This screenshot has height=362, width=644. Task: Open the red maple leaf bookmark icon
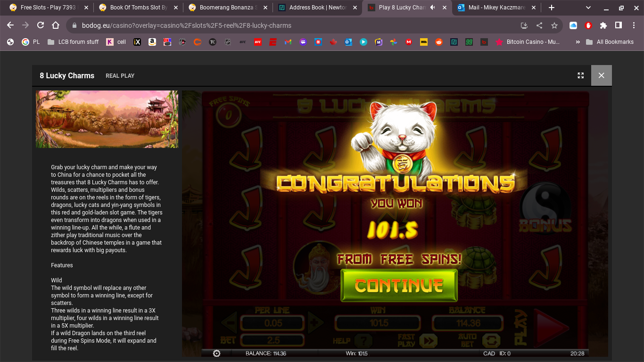pos(333,42)
